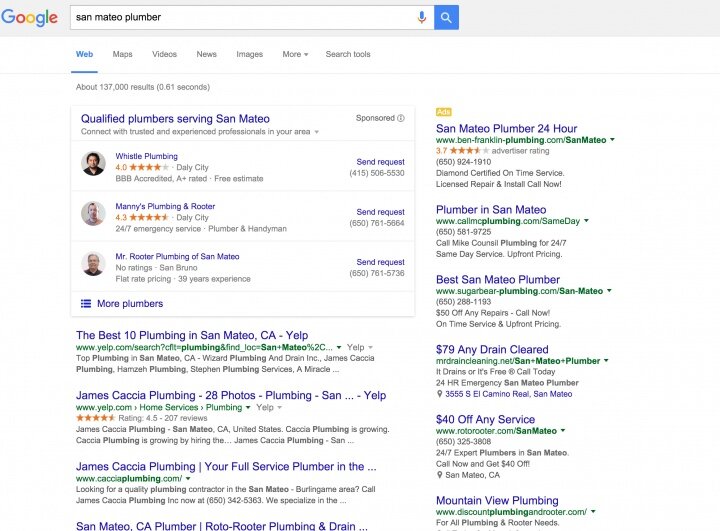This screenshot has width=720, height=531.
Task: Click Home Services breadcrumb under James Caccia
Action: coord(169,407)
